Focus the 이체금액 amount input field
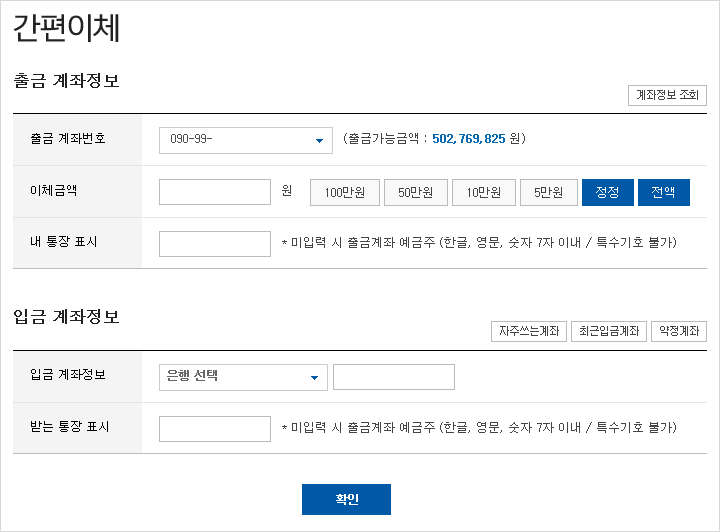 [215, 192]
